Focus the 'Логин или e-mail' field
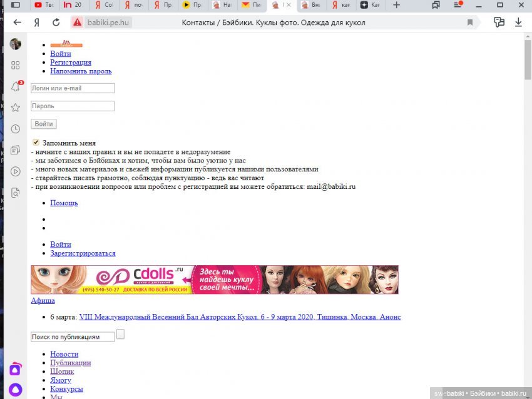532x399 pixels. [73, 88]
